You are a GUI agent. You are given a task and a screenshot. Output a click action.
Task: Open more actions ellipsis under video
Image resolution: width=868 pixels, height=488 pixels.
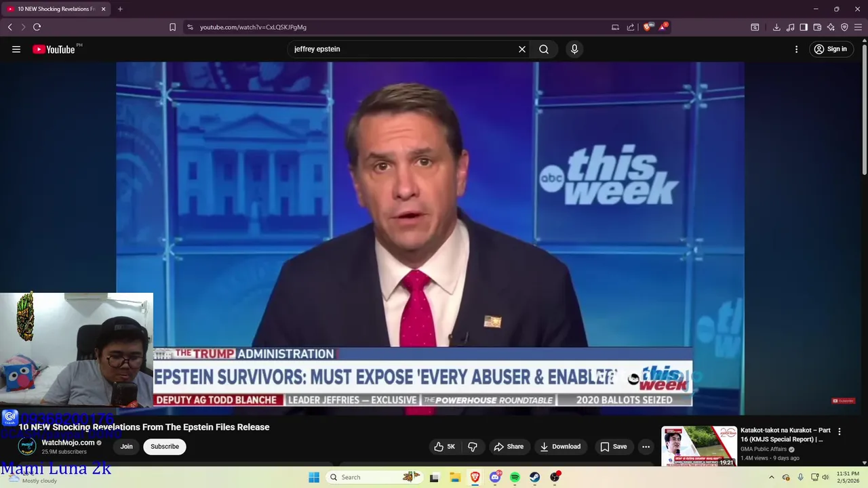(646, 447)
